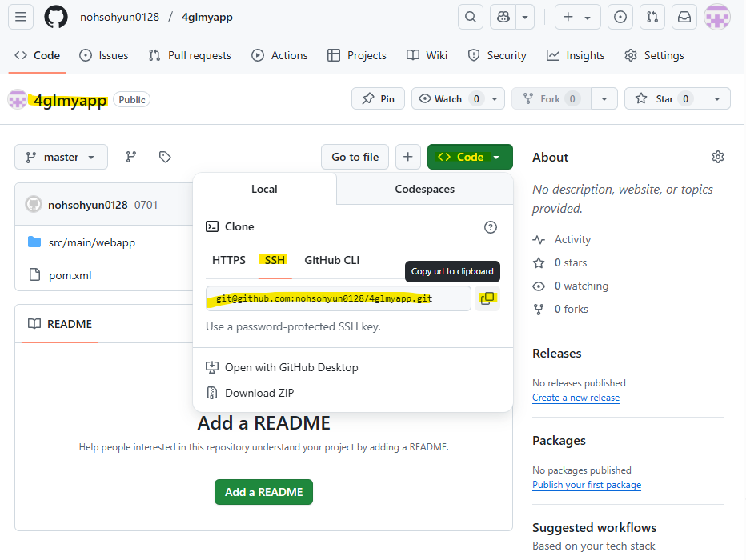Open the create new plus menu
Screen dimensions: 746x560
click(578, 17)
